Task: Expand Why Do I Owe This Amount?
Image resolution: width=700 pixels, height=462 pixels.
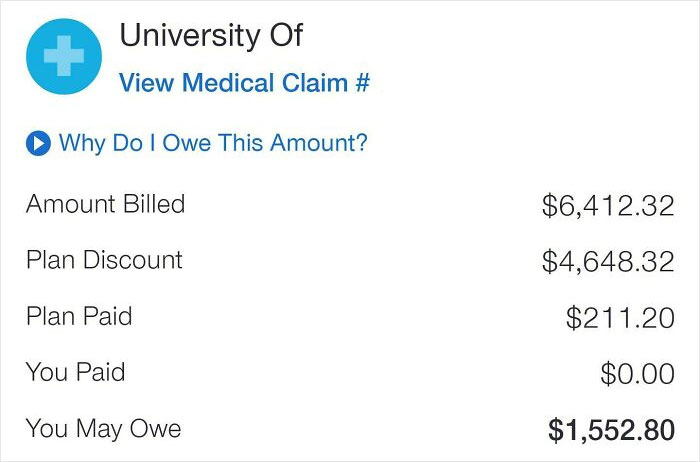Action: coord(212,143)
